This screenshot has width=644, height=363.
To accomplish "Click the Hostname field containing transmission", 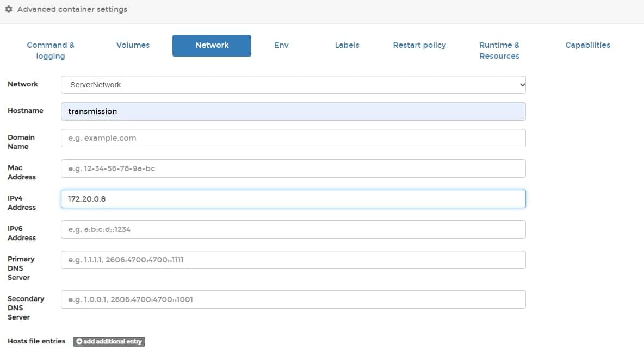I will tap(293, 111).
